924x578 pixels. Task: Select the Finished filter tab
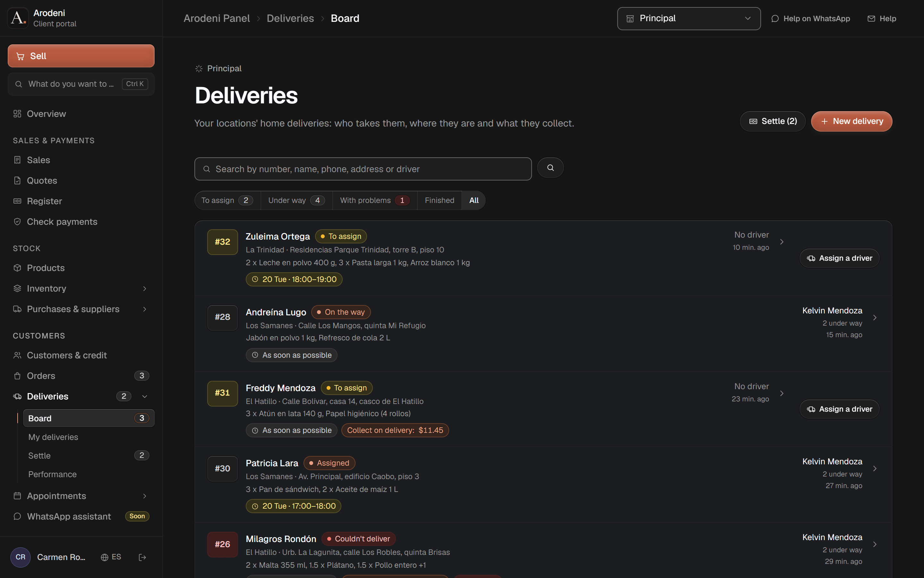(440, 200)
